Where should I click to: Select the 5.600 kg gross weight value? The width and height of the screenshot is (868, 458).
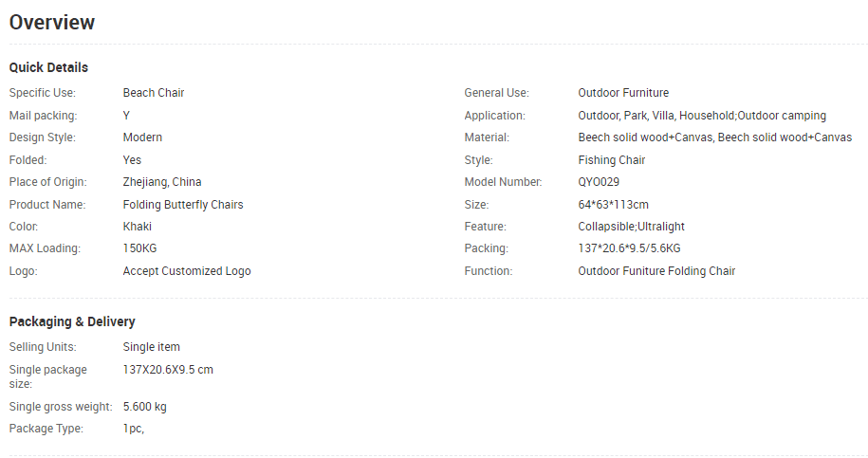click(x=144, y=407)
